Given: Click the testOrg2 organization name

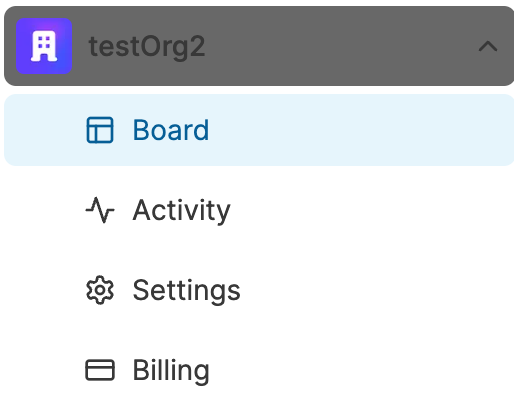Looking at the screenshot, I should 147,47.
